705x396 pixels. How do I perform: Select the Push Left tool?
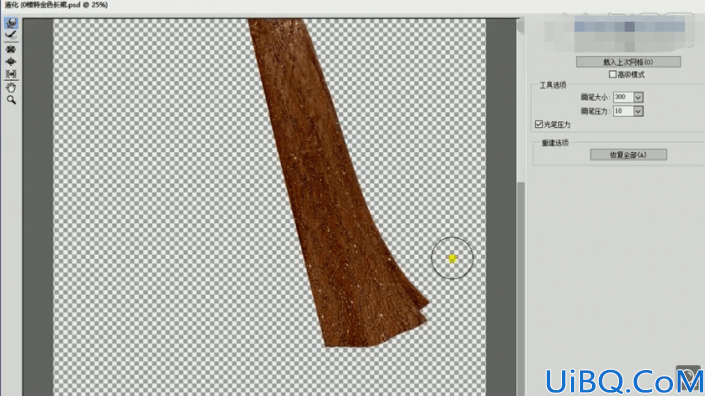pyautogui.click(x=11, y=74)
